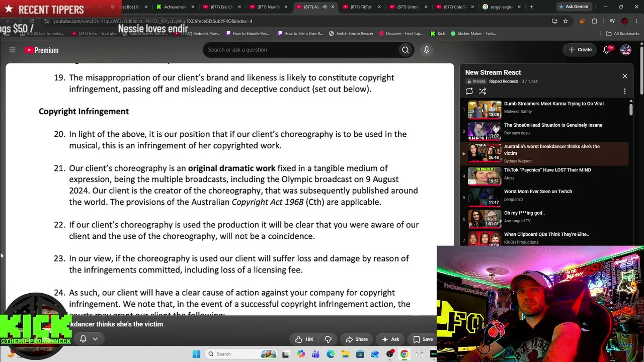The height and width of the screenshot is (362, 644).
Task: Switch to the 'sergei evgle' Google tab
Action: click(x=501, y=7)
